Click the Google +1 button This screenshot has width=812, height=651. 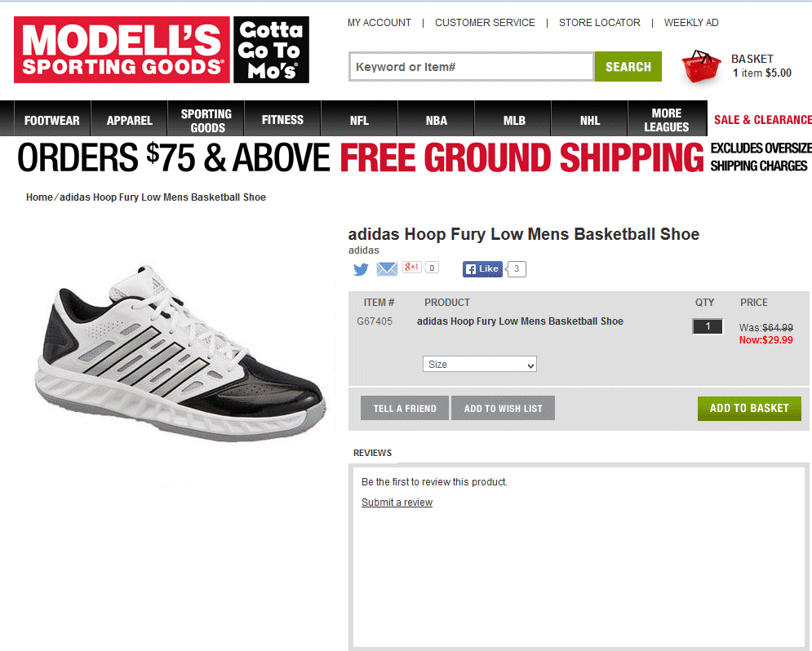click(412, 267)
